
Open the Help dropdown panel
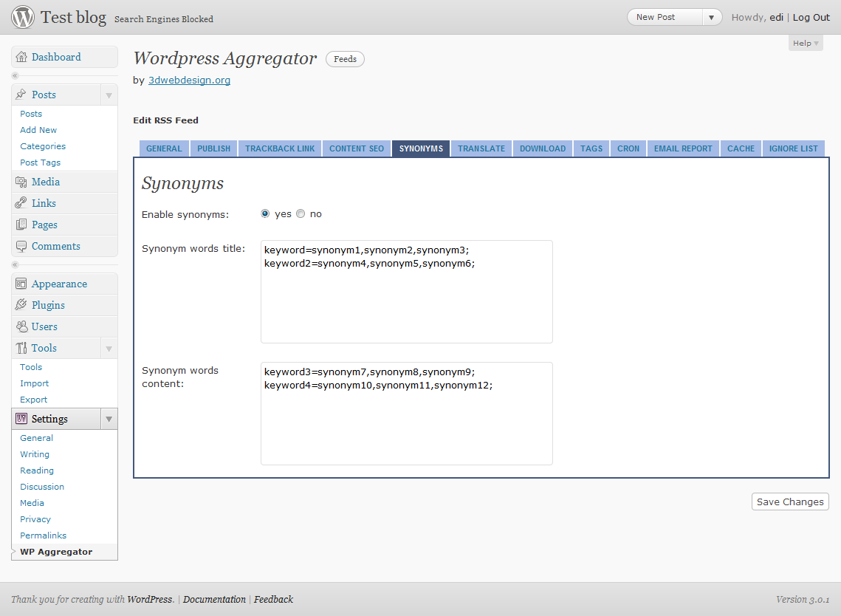806,43
